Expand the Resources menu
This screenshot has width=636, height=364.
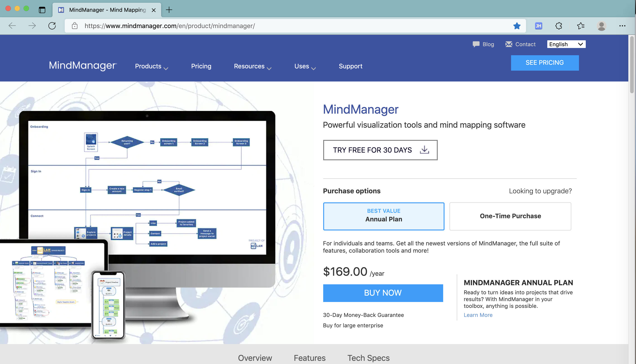[252, 66]
